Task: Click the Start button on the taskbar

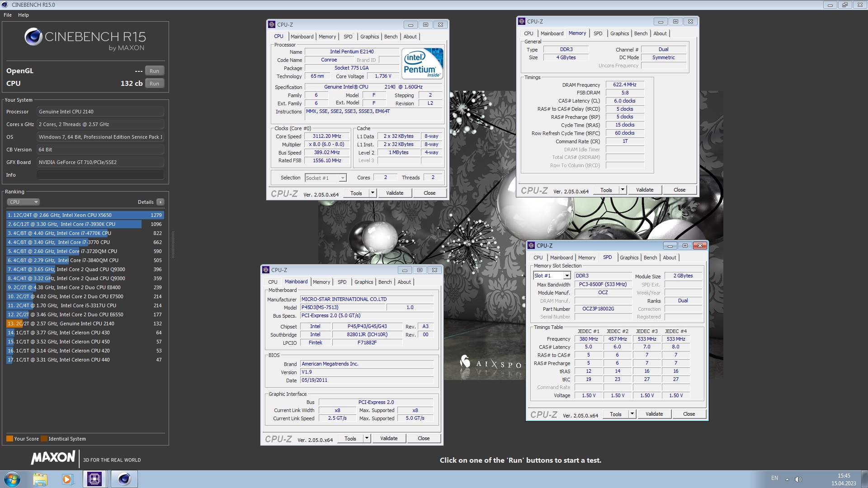Action: [12, 479]
